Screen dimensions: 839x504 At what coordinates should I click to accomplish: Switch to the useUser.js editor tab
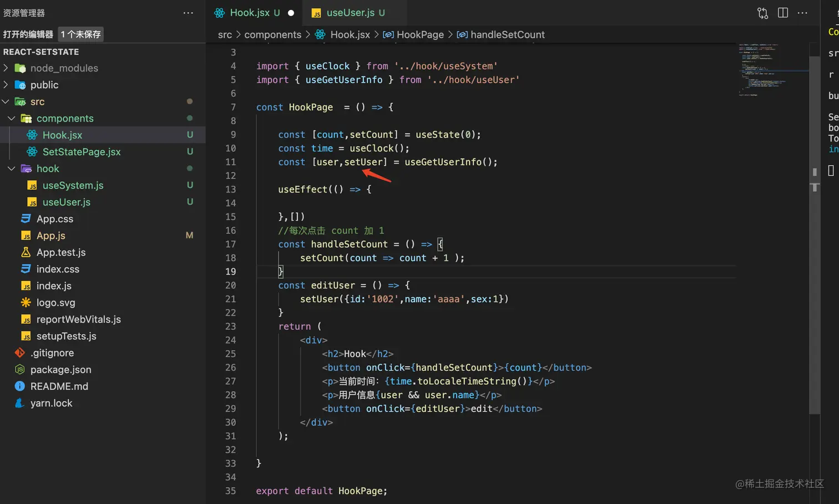355,13
